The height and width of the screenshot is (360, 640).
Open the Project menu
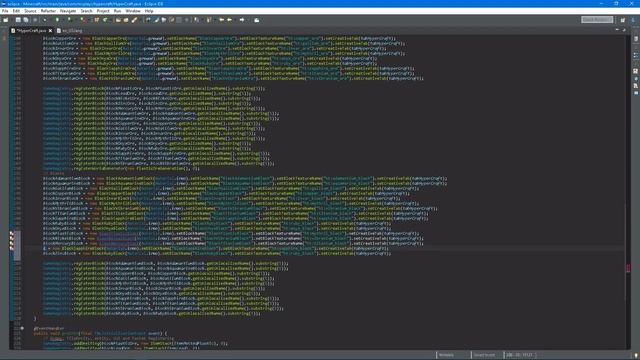[x=103, y=11]
